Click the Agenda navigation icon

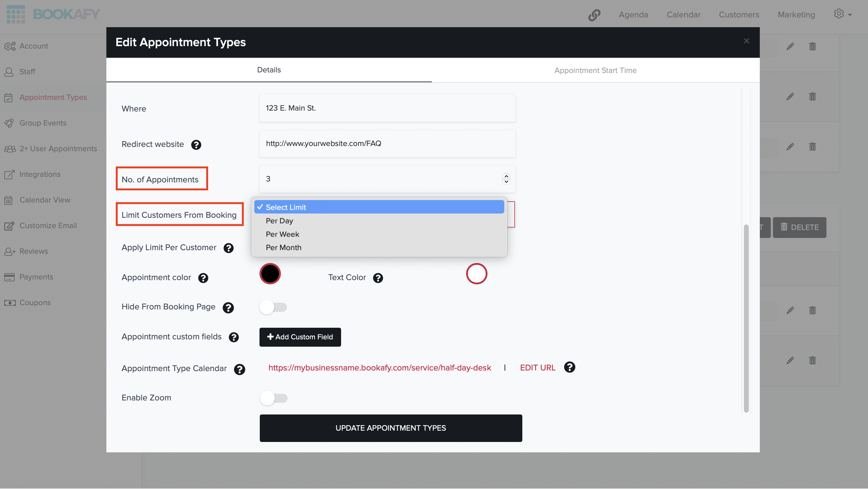(x=633, y=14)
